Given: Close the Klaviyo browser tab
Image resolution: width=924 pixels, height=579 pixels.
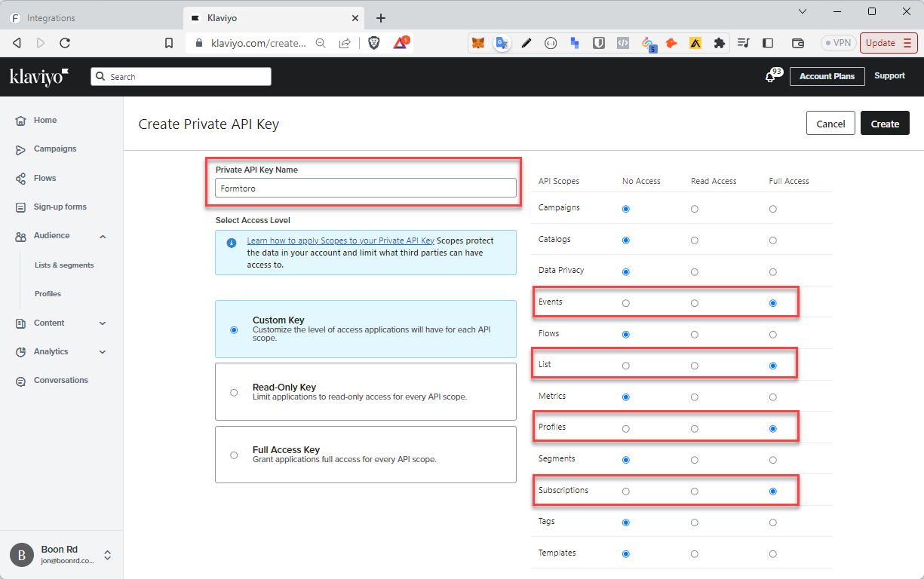Looking at the screenshot, I should click(355, 18).
